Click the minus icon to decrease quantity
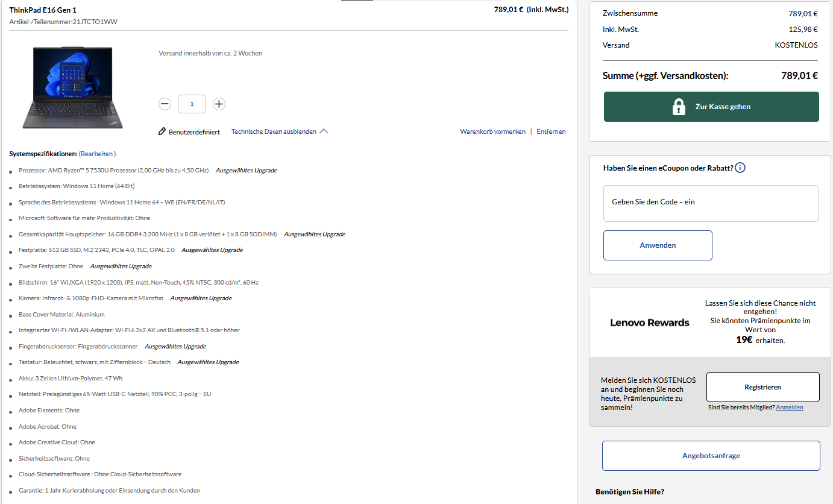This screenshot has width=833, height=504. 165,104
